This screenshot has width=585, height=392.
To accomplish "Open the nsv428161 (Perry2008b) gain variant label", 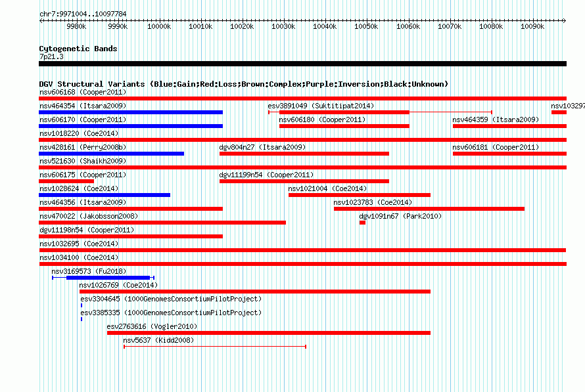I will (83, 147).
